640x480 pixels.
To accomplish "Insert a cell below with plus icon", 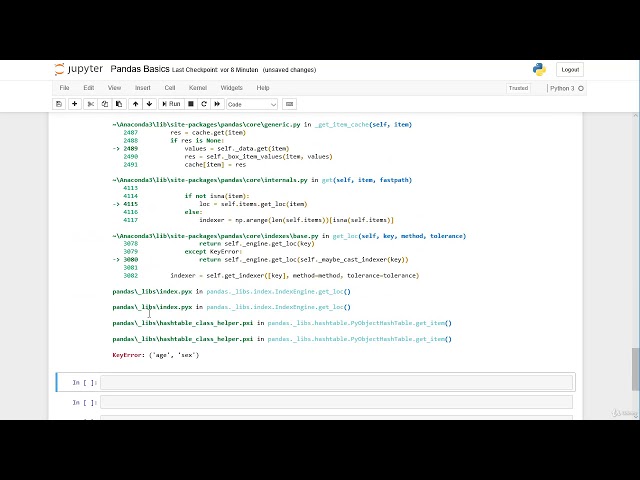I will (x=75, y=104).
